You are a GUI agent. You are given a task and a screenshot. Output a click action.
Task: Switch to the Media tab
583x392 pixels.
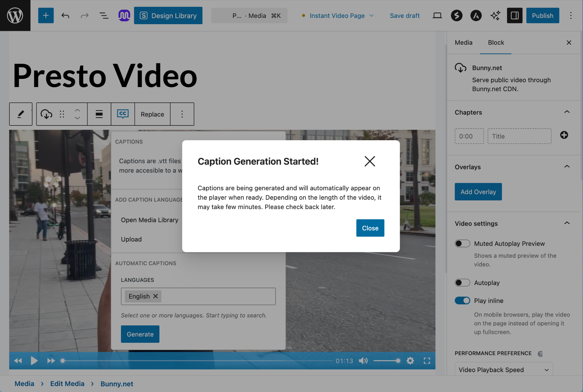463,43
